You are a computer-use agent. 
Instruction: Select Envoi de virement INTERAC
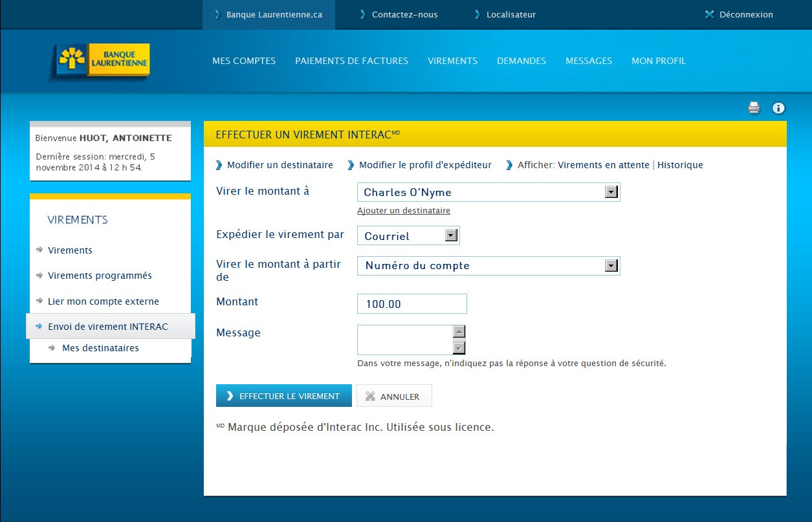[x=107, y=327]
